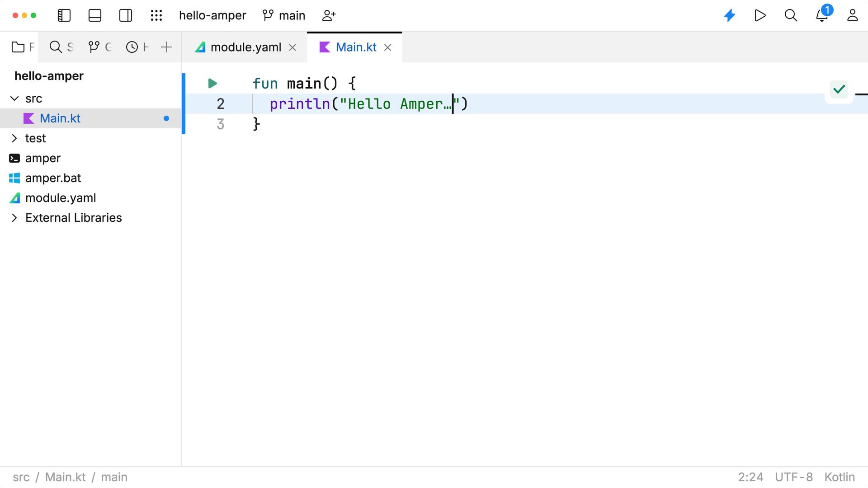Close the module.yaml tab
The image size is (868, 488).
point(292,47)
